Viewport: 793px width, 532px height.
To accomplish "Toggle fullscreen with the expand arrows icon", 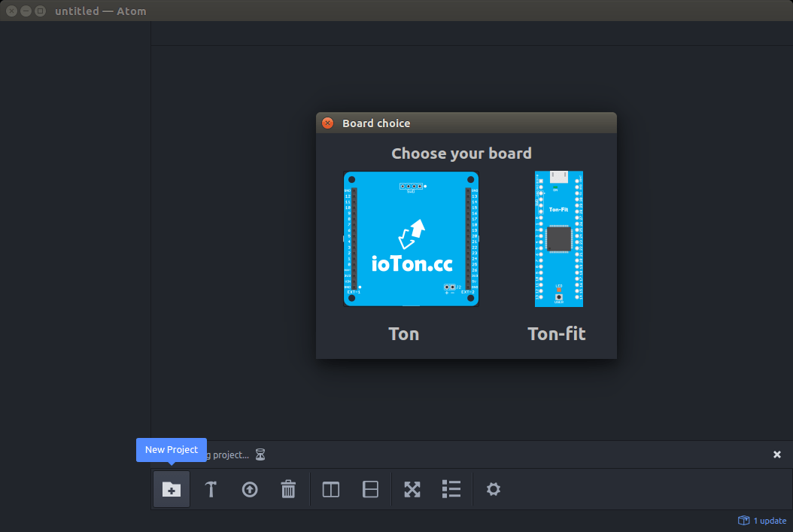I will tap(412, 489).
